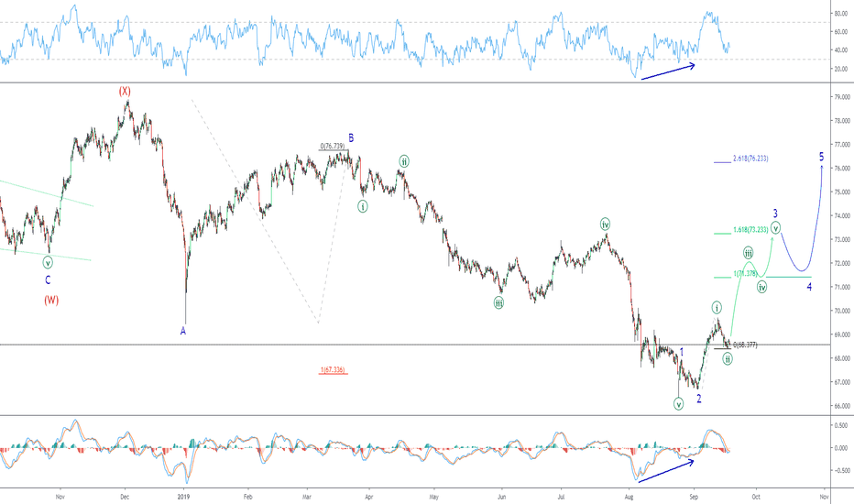Image resolution: width=854 pixels, height=504 pixels.
Task: Click the 0(76.739) label beside wave B
Action: (x=333, y=146)
